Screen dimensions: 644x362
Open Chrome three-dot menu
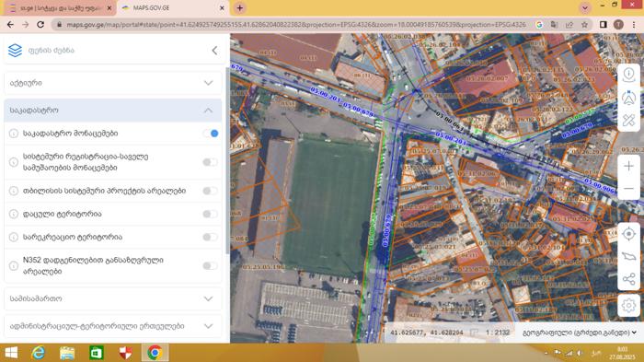(634, 25)
